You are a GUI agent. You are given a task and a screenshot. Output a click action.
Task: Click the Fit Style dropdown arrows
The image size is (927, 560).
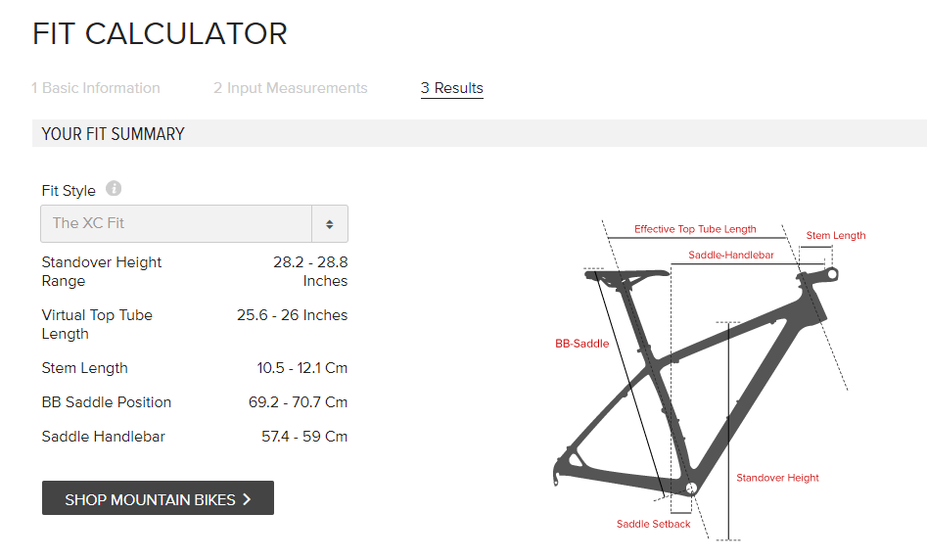pyautogui.click(x=330, y=224)
